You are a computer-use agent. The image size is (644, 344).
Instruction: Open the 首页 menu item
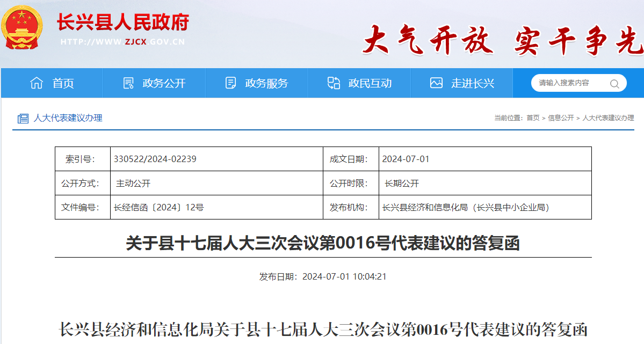[63, 83]
